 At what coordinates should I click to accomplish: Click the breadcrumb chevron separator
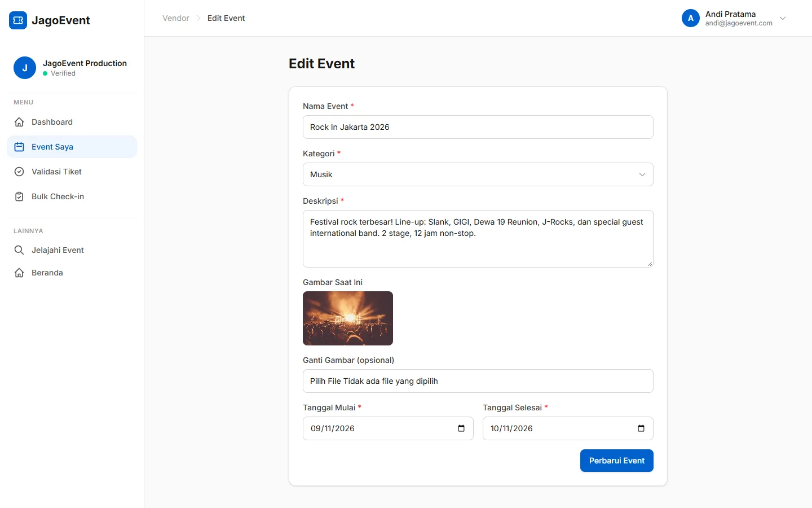(x=198, y=18)
